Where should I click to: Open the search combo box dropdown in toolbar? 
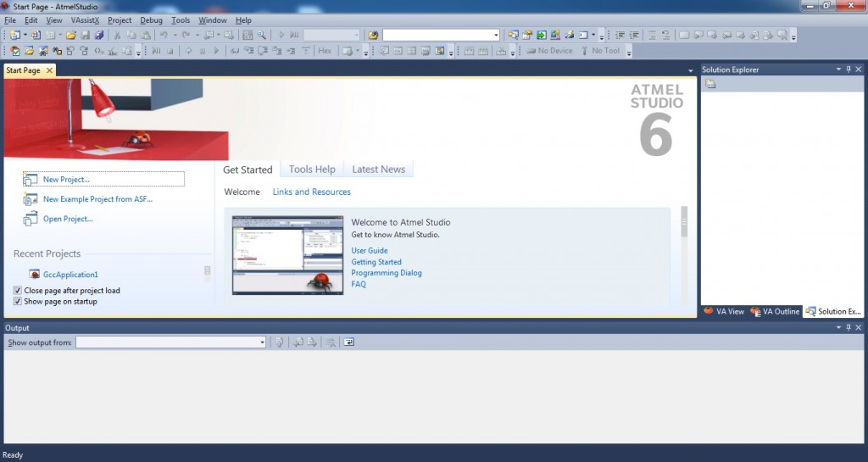click(x=496, y=36)
